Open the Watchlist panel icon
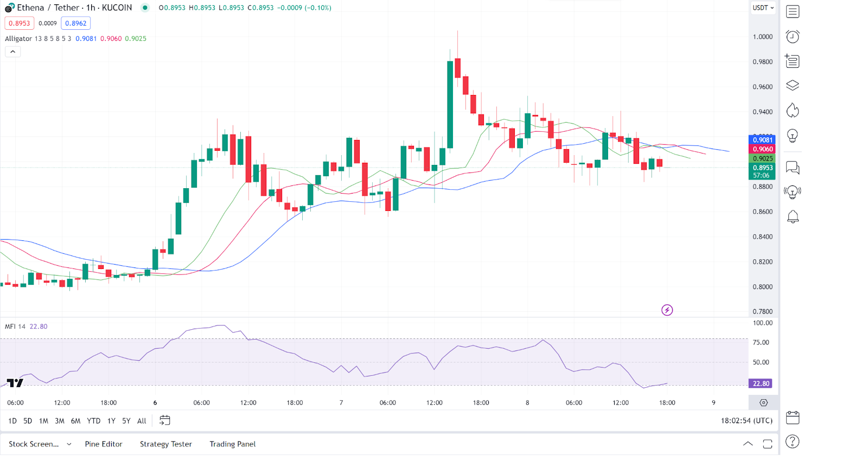This screenshot has height=461, width=868. coord(793,11)
